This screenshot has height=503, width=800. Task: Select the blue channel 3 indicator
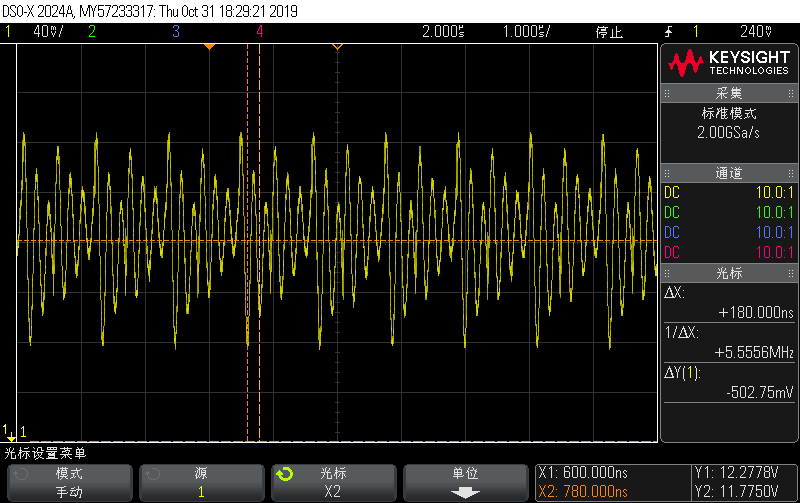176,32
